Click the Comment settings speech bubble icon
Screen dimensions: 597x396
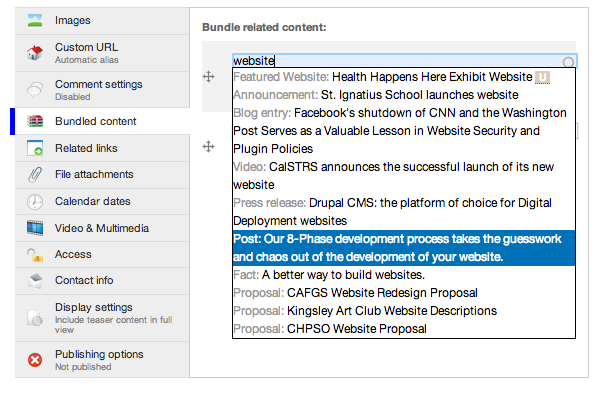35,89
